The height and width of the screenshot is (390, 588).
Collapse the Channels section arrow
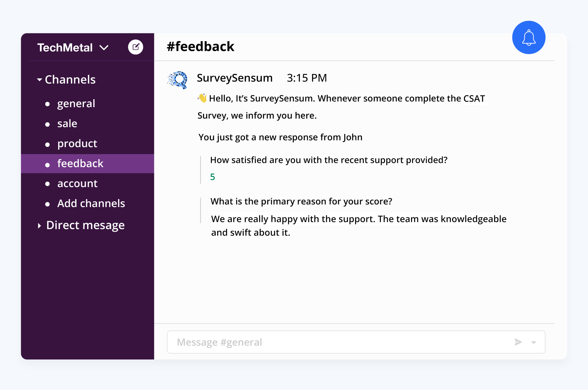point(40,80)
